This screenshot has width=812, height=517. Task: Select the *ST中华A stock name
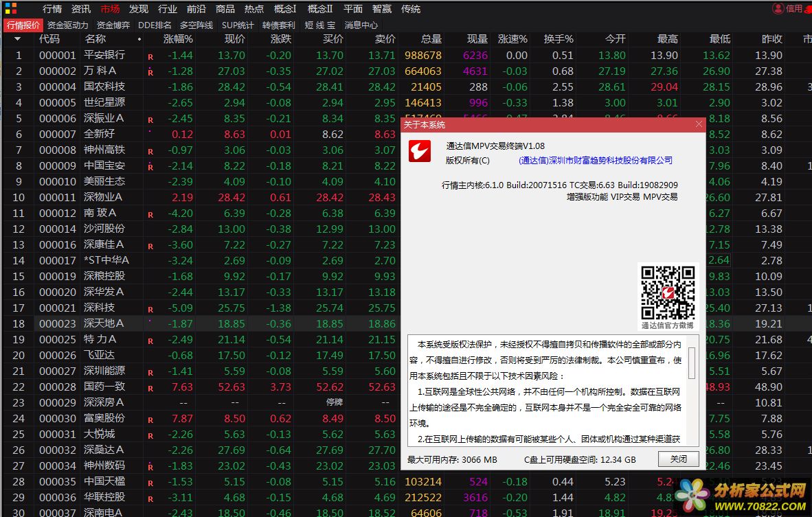pos(106,260)
